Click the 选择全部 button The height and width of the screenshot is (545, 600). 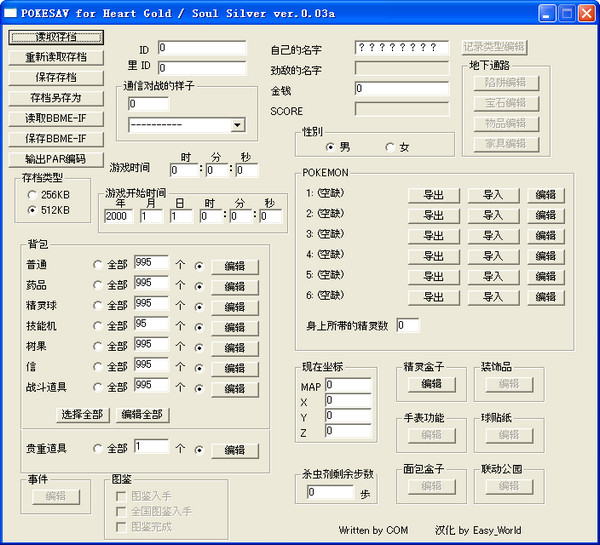point(83,414)
